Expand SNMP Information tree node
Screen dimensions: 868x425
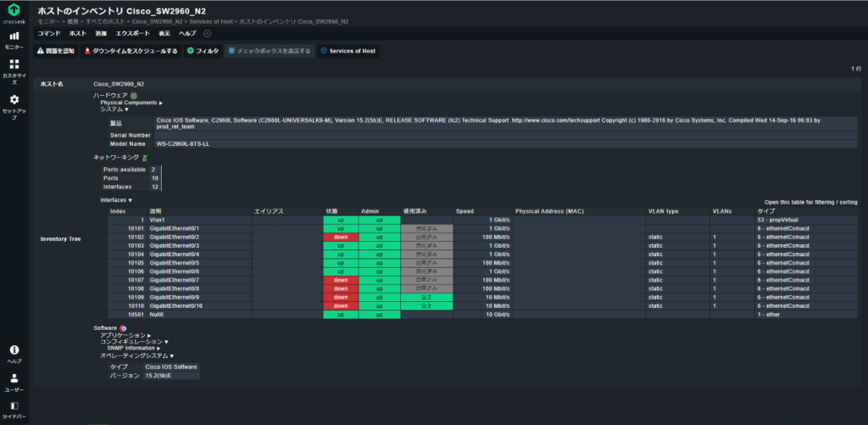pos(133,348)
